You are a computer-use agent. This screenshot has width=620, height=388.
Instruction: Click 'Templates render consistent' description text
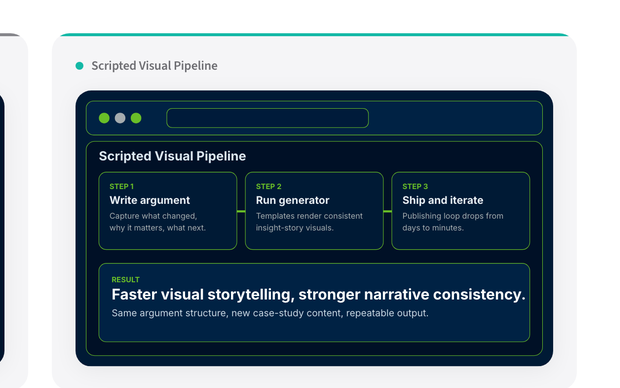(x=309, y=222)
